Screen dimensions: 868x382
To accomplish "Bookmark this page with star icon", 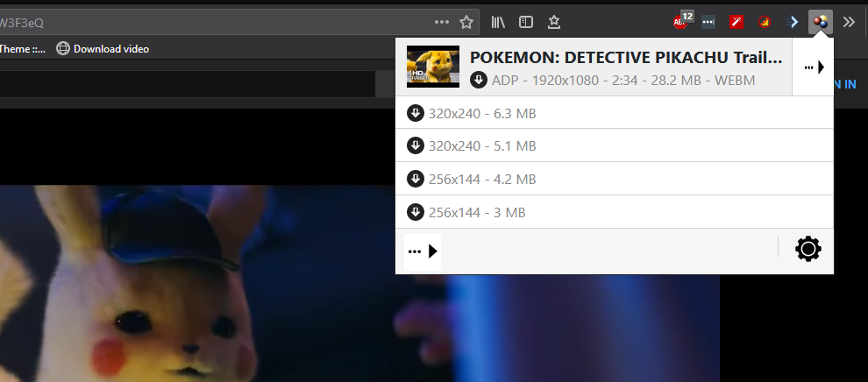I will 466,22.
